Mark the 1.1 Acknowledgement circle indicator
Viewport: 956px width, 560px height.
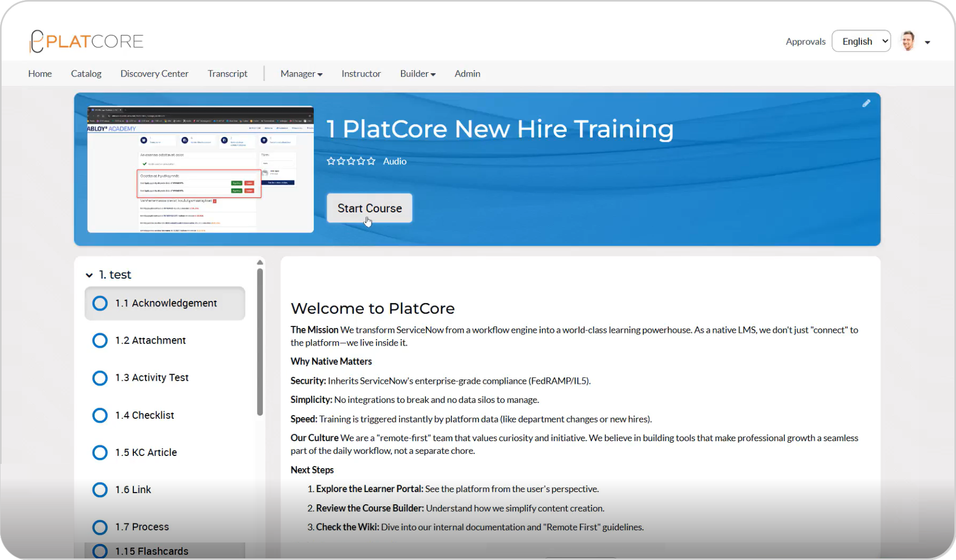(100, 303)
